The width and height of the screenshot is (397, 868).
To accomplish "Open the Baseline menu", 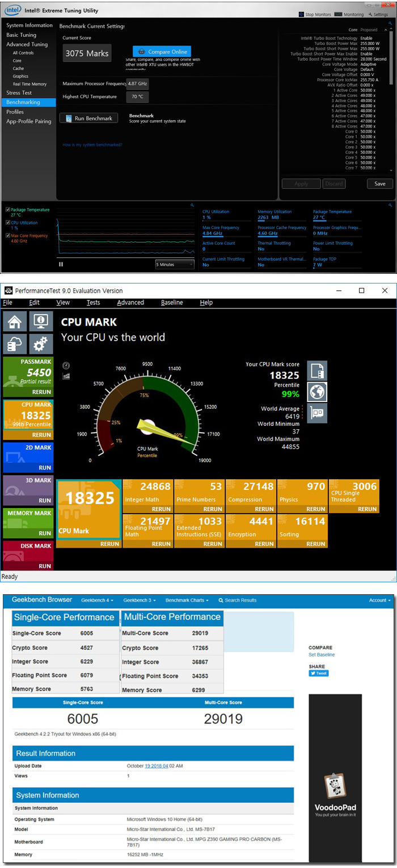I will [172, 303].
